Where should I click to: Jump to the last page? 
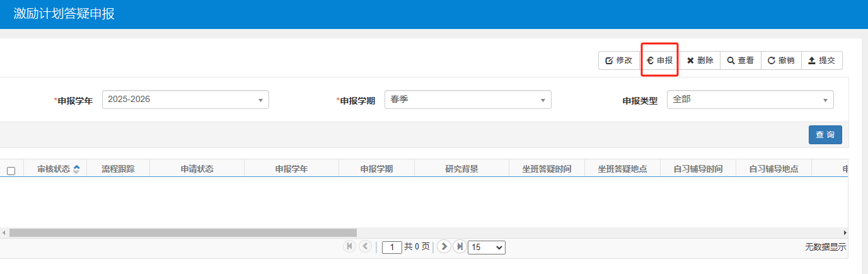point(460,247)
